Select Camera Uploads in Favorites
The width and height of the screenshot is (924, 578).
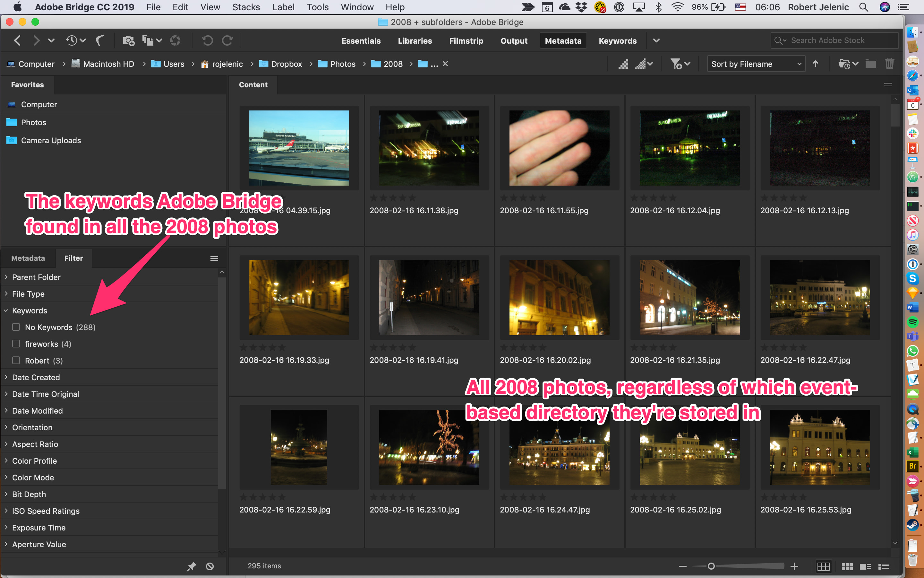[x=51, y=140]
